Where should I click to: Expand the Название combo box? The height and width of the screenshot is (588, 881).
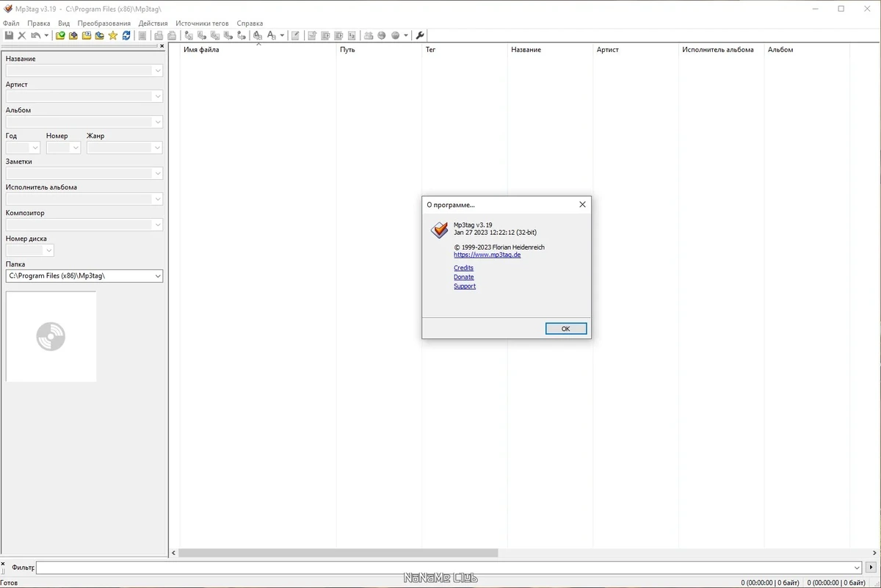tap(157, 70)
